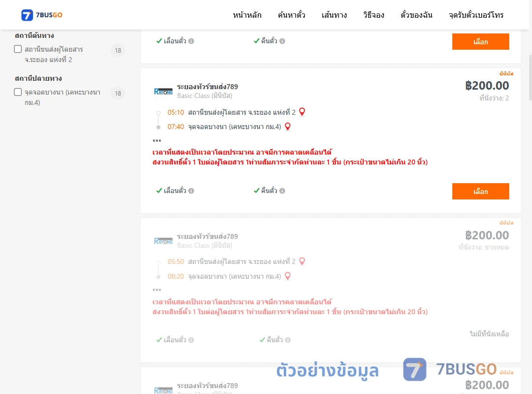532x394 pixels.
Task: Click info icon beside คืนตั๋ว in 05:50 trip
Action: click(288, 340)
